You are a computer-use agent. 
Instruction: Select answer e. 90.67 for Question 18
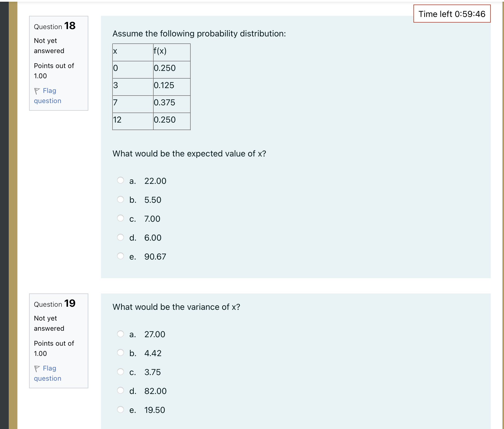coord(120,256)
